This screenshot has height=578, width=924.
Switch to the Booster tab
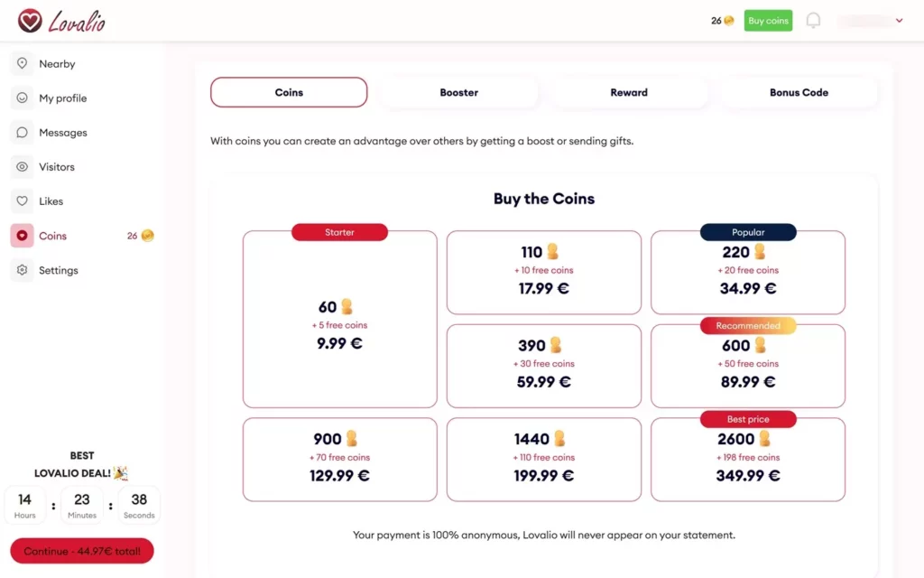pyautogui.click(x=458, y=92)
